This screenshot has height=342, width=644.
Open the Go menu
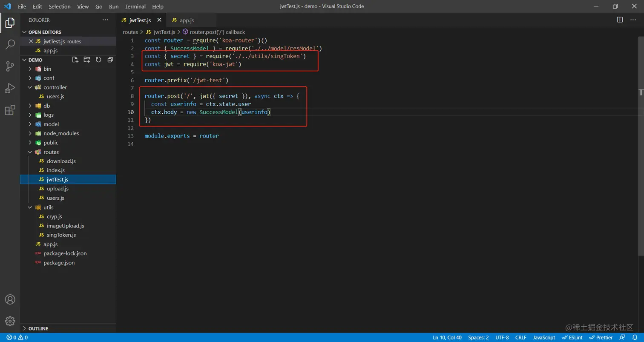click(99, 6)
